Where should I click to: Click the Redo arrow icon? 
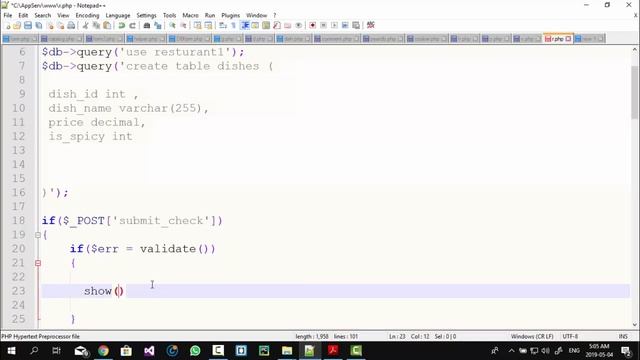132,26
